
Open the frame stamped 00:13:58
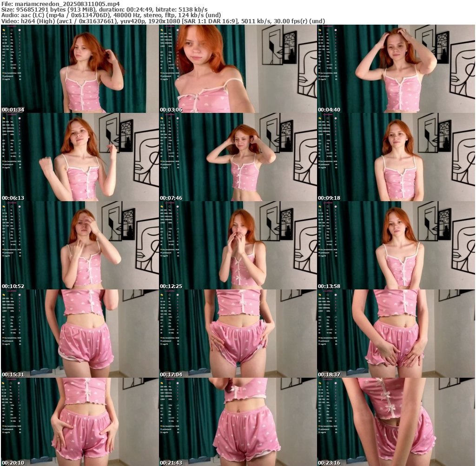[396, 245]
